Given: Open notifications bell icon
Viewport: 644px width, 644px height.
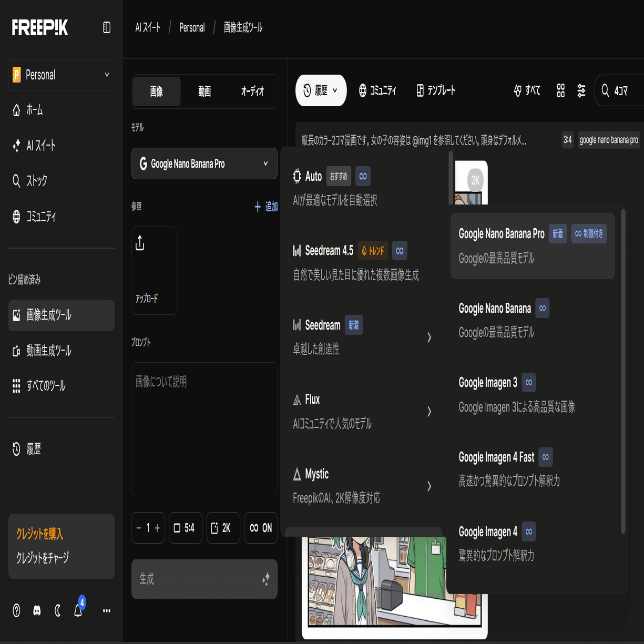Looking at the screenshot, I should click(x=78, y=610).
